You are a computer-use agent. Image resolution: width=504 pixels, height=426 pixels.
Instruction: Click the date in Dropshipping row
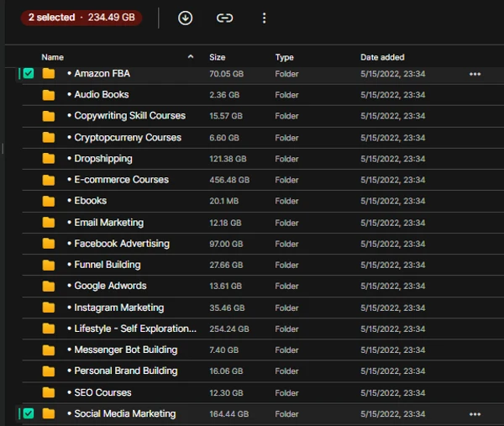click(x=393, y=159)
